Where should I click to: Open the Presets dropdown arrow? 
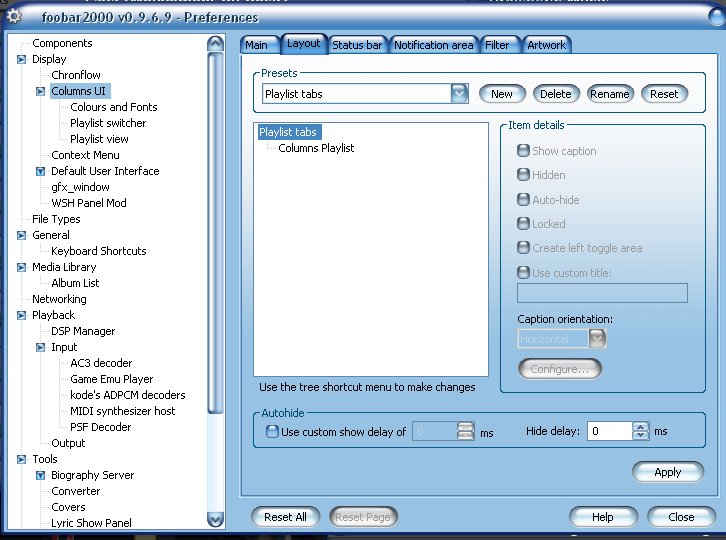coord(459,94)
